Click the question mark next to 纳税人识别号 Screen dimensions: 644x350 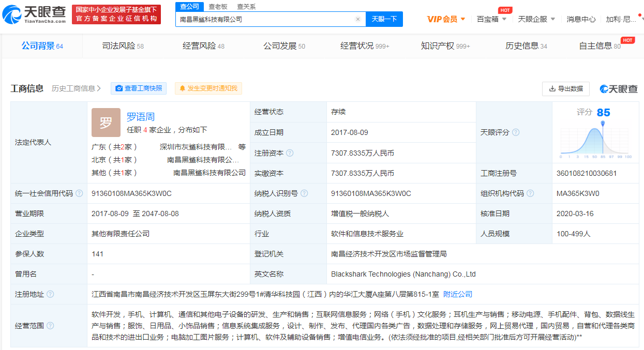click(304, 193)
